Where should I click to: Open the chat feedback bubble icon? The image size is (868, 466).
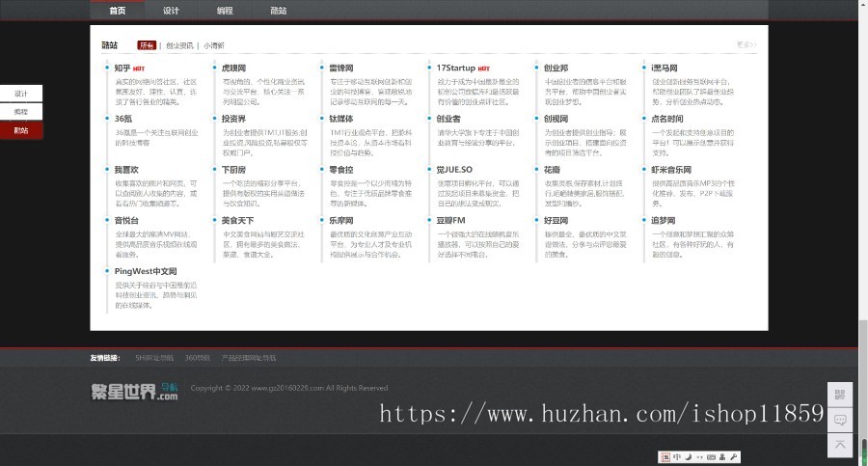[x=840, y=420]
